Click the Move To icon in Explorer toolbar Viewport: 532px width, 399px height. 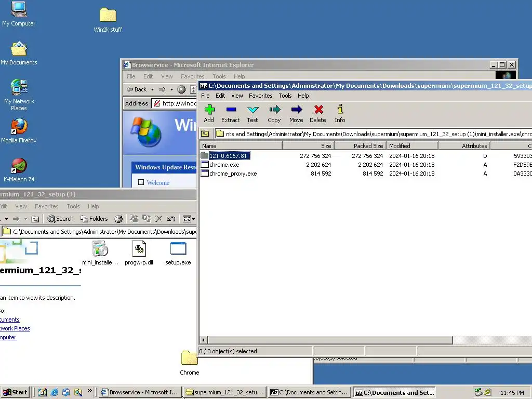click(134, 219)
